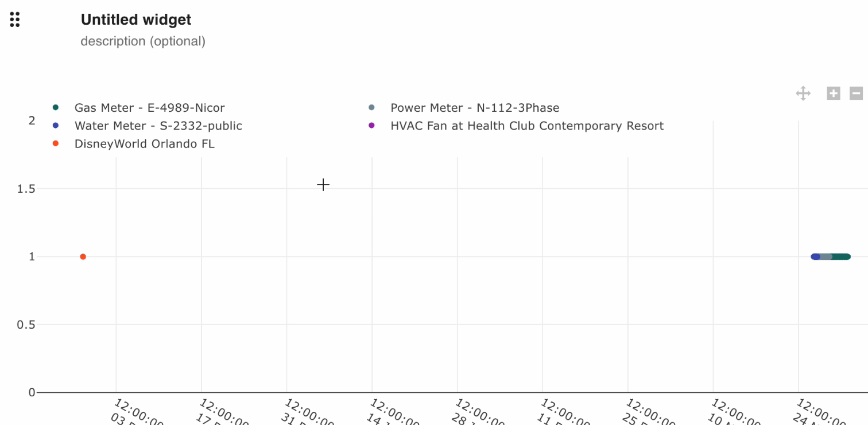Hide the Water Meter - S-2332-public series
The image size is (868, 425).
(x=158, y=126)
